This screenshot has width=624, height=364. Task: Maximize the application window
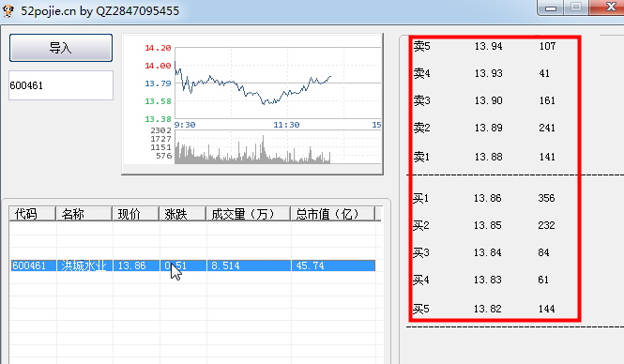coord(576,8)
